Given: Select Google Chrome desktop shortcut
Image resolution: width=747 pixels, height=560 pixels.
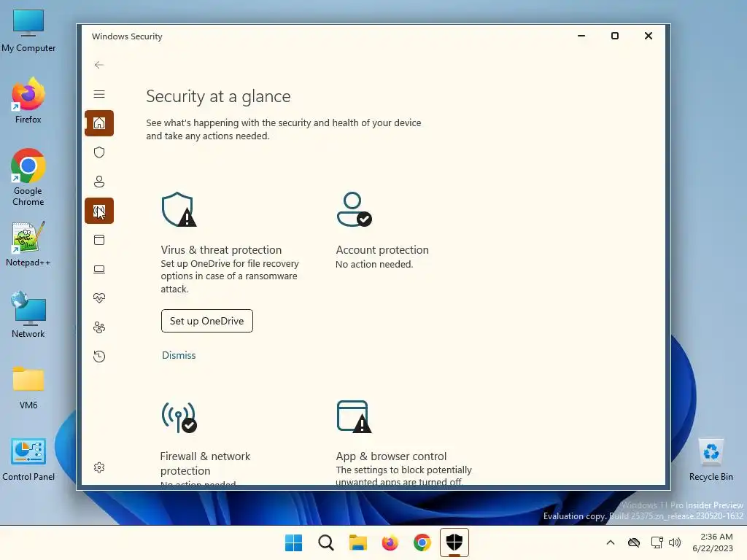Looking at the screenshot, I should tap(28, 177).
